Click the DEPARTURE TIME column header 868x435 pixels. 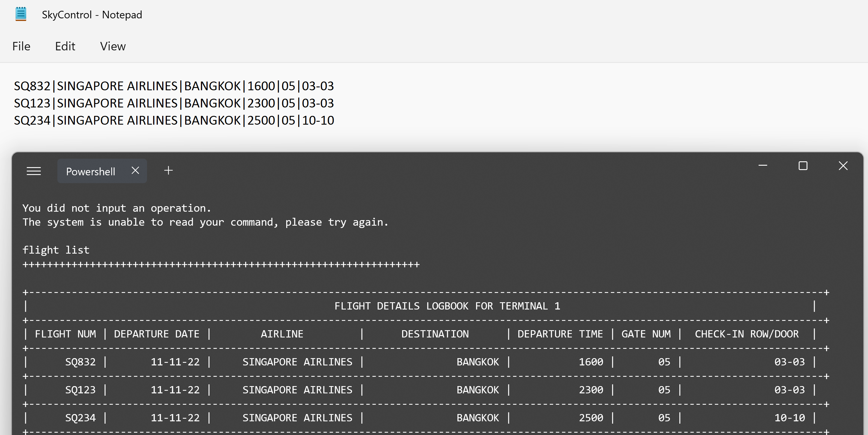560,334
